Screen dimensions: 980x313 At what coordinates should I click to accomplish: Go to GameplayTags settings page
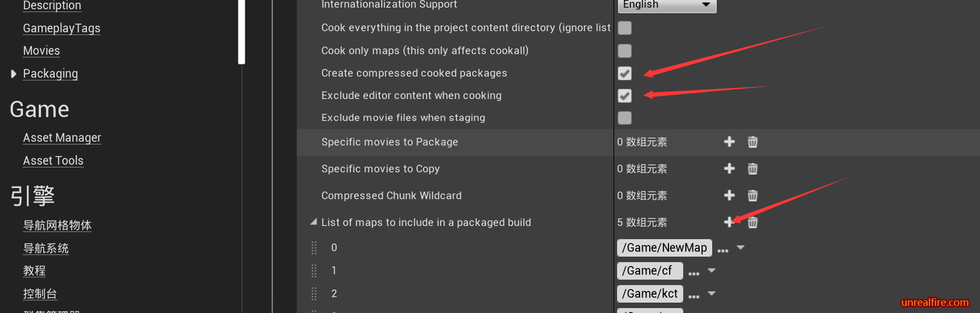click(61, 28)
